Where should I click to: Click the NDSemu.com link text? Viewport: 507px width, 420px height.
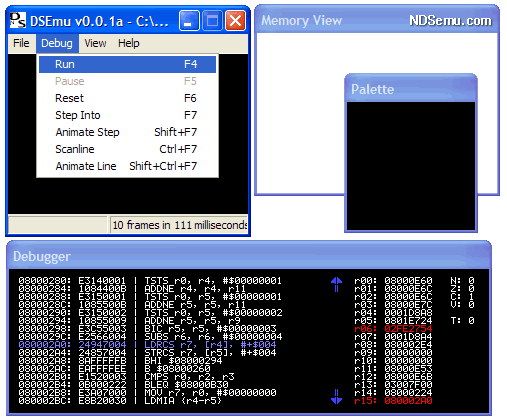click(450, 21)
